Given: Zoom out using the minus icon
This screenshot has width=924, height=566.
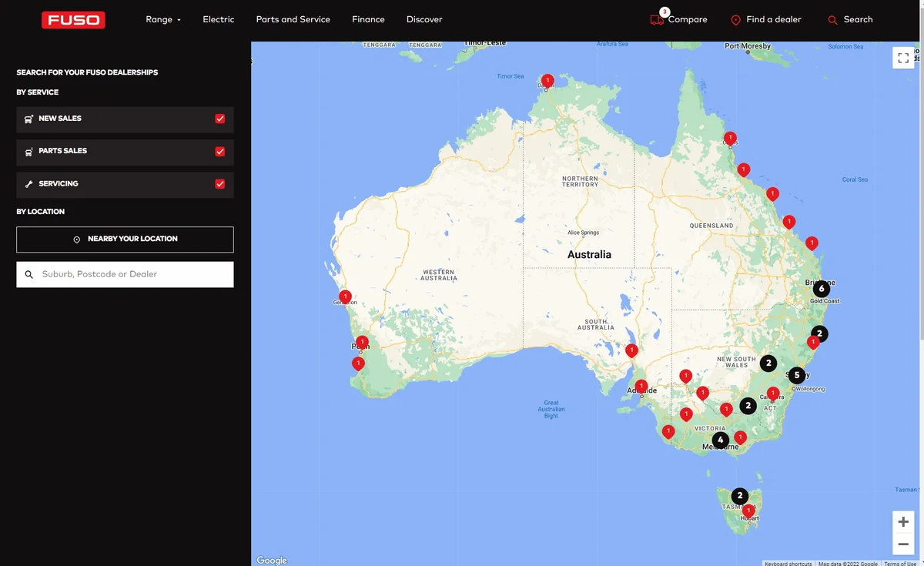Looking at the screenshot, I should [902, 544].
